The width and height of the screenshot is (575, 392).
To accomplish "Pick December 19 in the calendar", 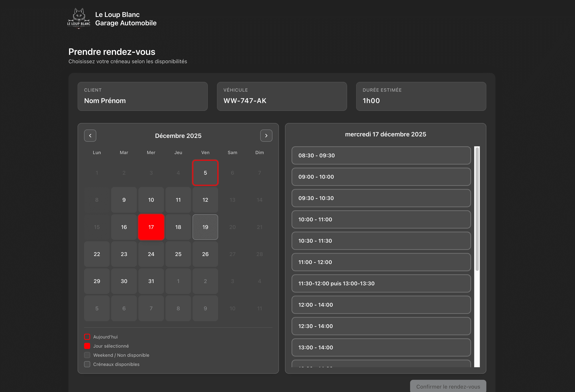I will 205,227.
